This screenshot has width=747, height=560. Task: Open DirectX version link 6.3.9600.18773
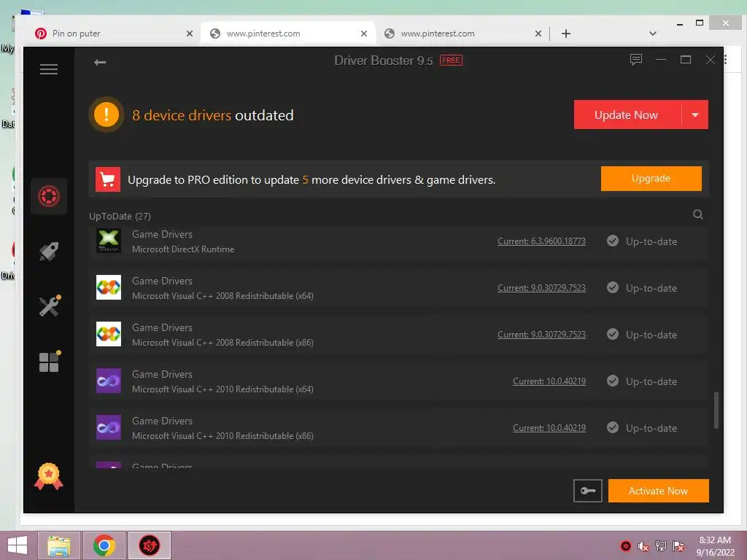point(542,241)
